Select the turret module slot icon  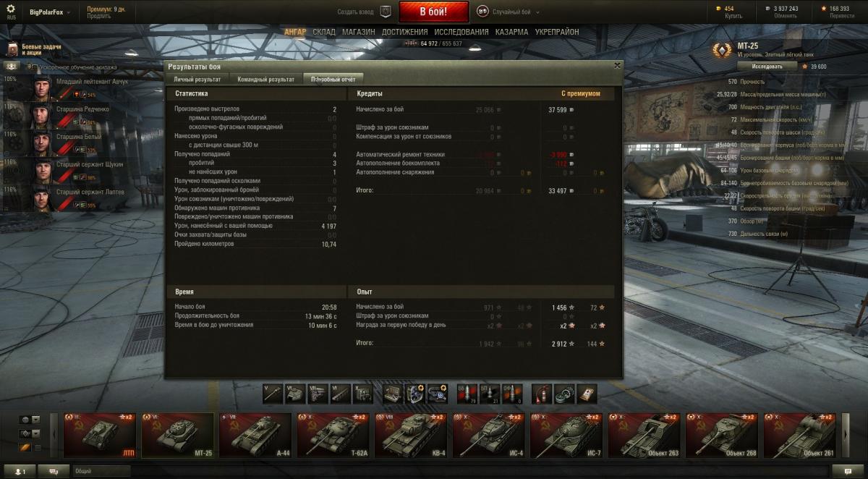pyautogui.click(x=294, y=393)
